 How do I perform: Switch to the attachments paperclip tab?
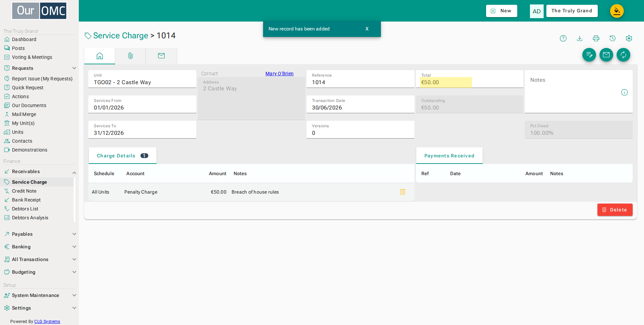tap(131, 56)
